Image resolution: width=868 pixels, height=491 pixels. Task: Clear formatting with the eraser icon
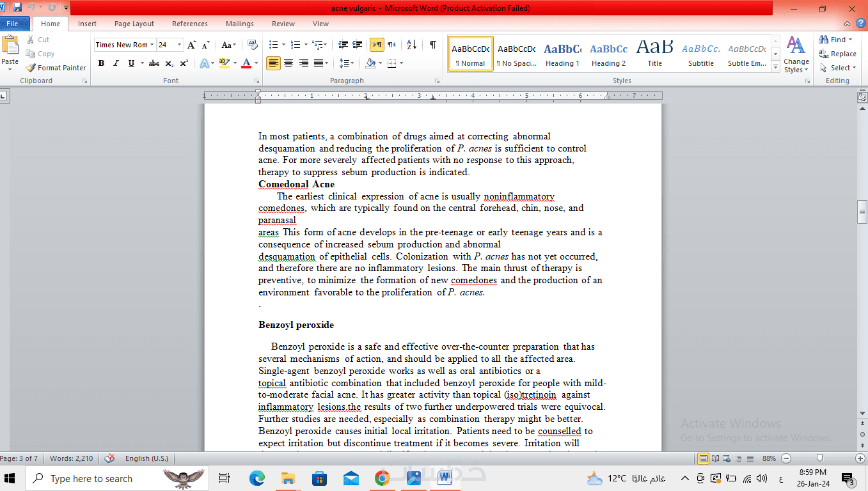coord(252,45)
